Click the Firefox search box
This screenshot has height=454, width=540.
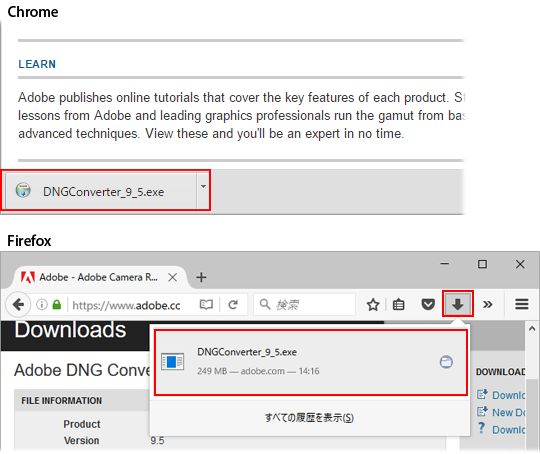(x=304, y=305)
